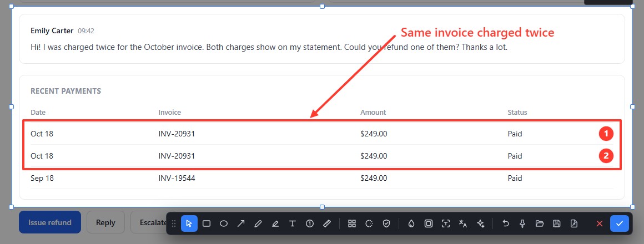The height and width of the screenshot is (244, 644).
Task: Choose the rectangle shape tool
Action: [207, 223]
